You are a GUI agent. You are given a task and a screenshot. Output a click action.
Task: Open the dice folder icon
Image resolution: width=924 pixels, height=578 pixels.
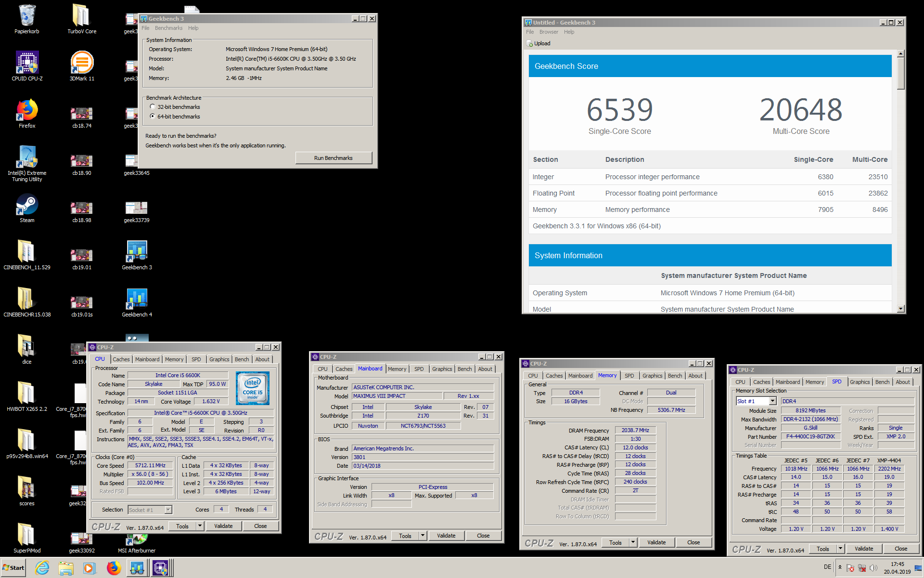point(27,350)
